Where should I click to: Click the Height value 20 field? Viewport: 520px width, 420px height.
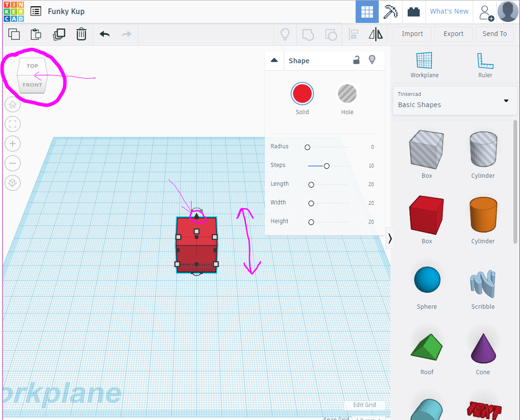pyautogui.click(x=371, y=222)
